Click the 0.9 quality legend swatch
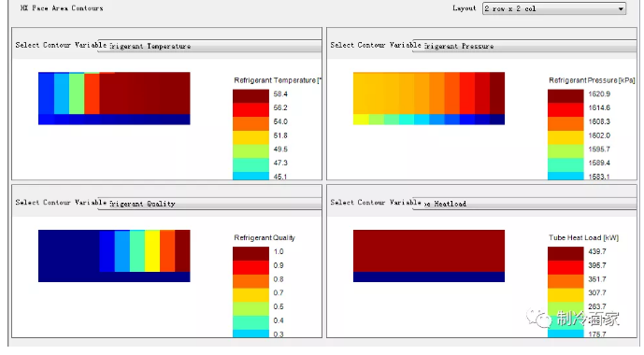 pos(250,267)
